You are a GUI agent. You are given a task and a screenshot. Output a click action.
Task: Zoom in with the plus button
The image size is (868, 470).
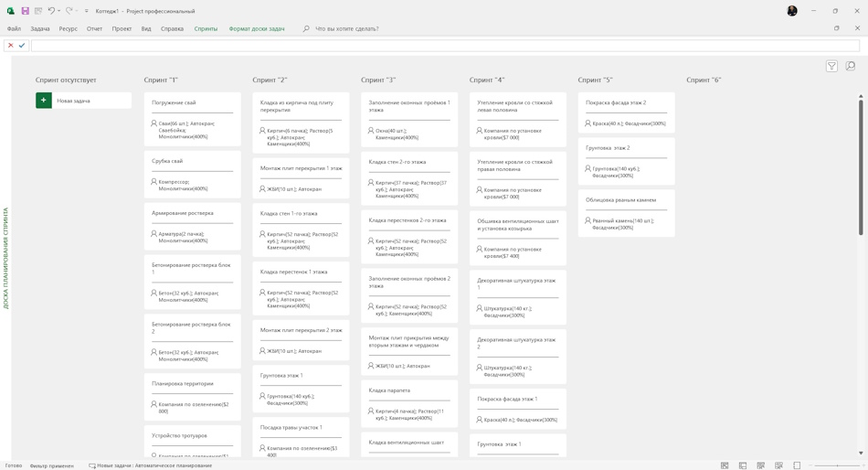point(863,465)
